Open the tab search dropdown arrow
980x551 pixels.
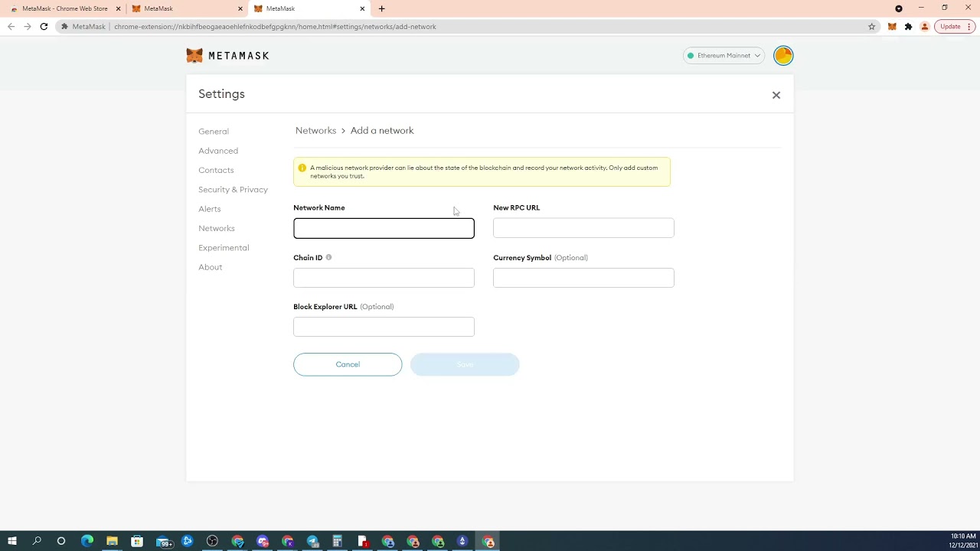pyautogui.click(x=899, y=8)
